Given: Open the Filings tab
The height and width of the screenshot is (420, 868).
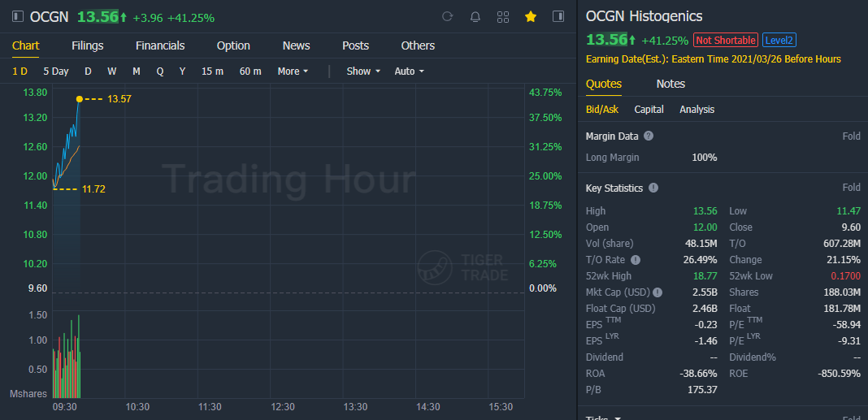Looking at the screenshot, I should [x=88, y=46].
